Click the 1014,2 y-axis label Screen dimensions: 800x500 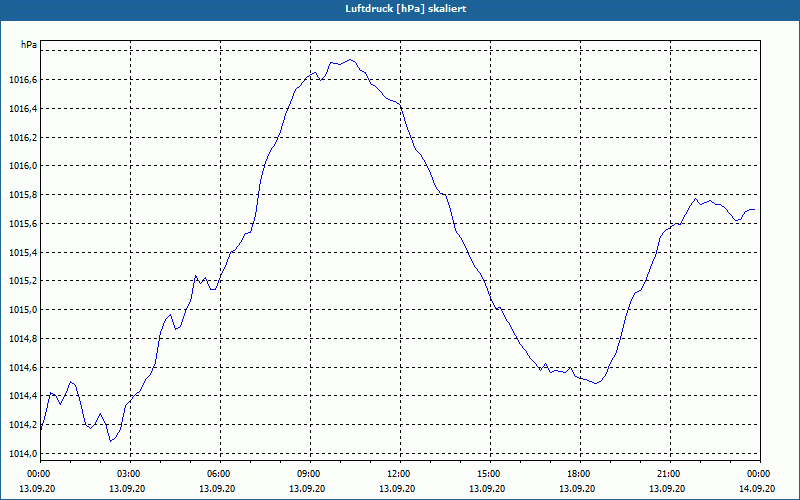22,424
